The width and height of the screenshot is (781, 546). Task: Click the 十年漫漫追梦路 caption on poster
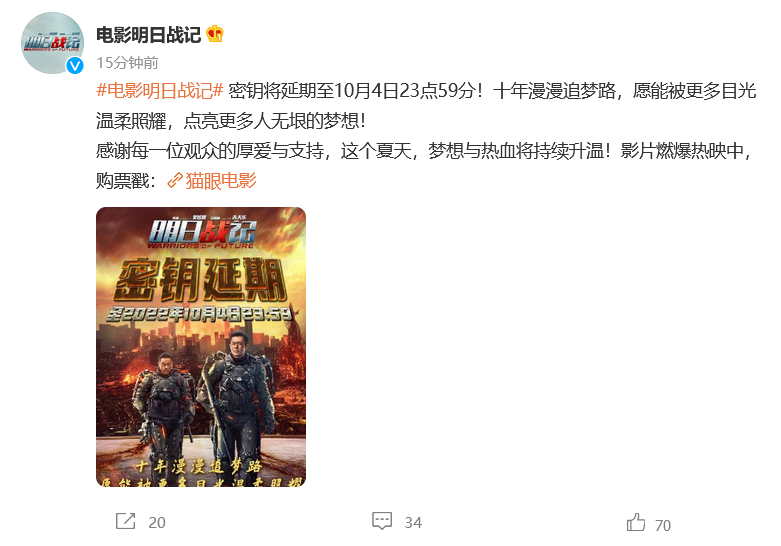tap(199, 466)
